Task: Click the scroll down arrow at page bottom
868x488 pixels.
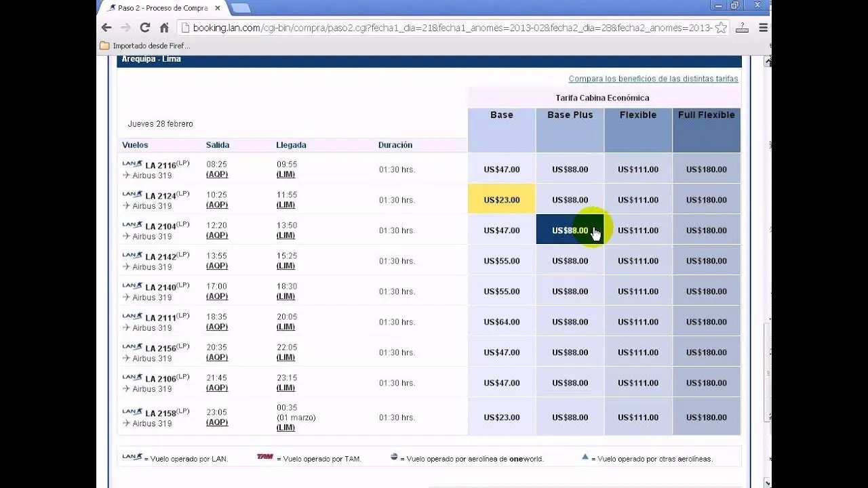Action: pyautogui.click(x=768, y=483)
